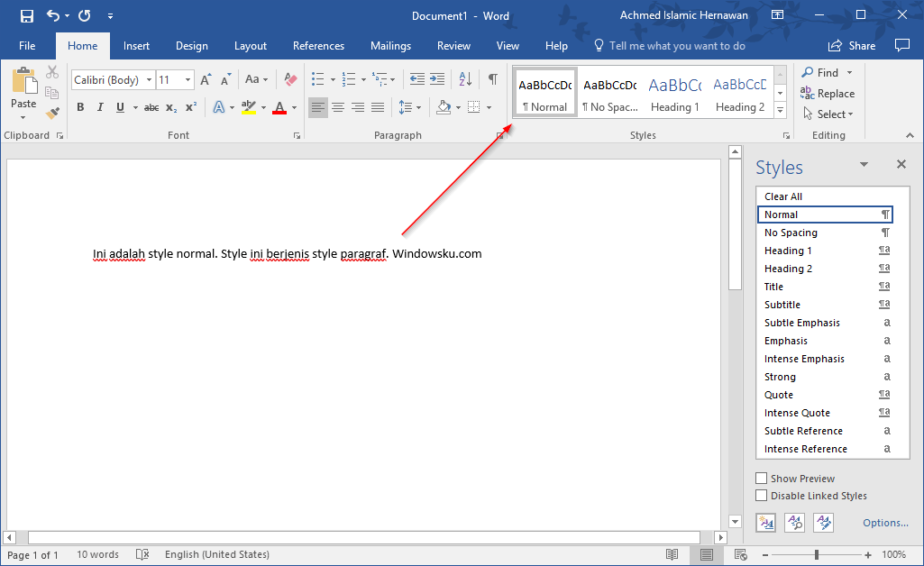Open the Select dropdown in Editing
Screen dimensions: 924x566
click(828, 114)
